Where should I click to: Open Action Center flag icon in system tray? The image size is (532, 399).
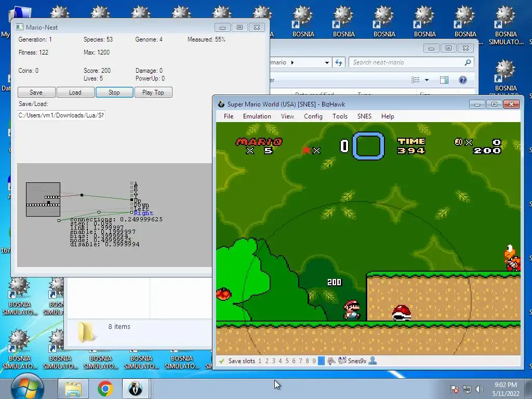coord(454,389)
